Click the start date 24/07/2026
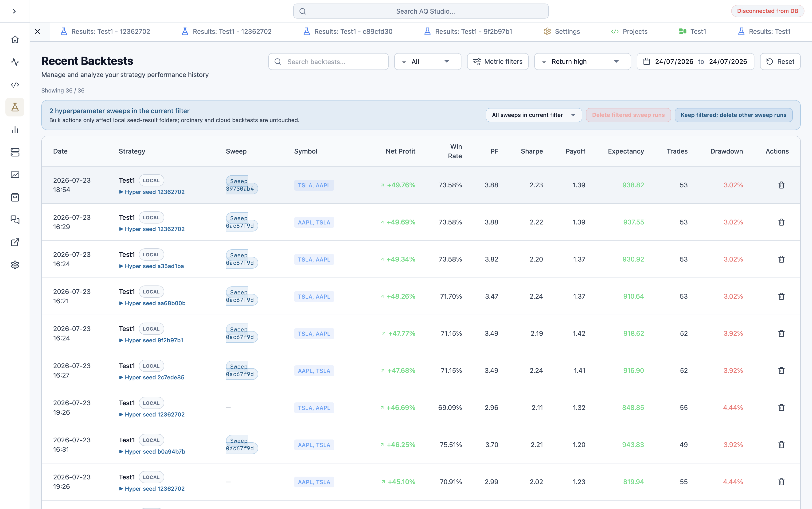The width and height of the screenshot is (812, 509). pos(674,62)
